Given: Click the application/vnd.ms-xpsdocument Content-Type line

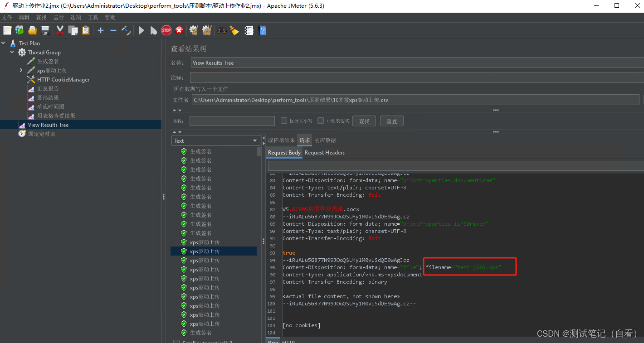Looking at the screenshot, I should 352,275.
